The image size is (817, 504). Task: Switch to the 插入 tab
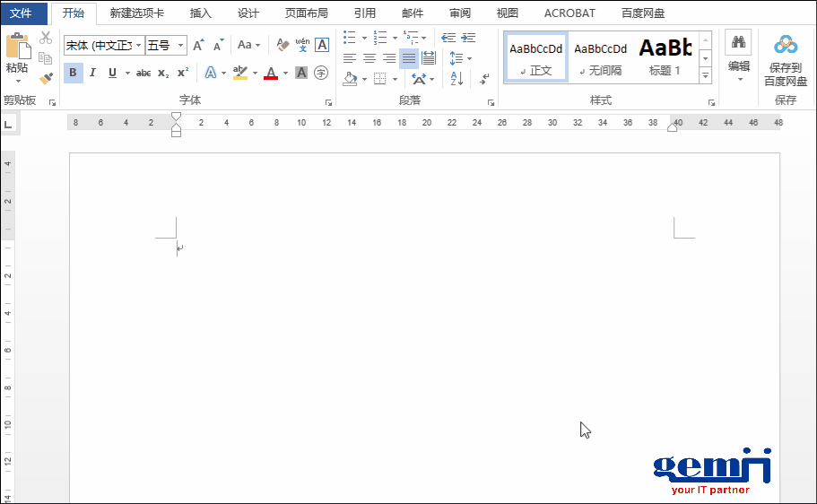(x=201, y=13)
